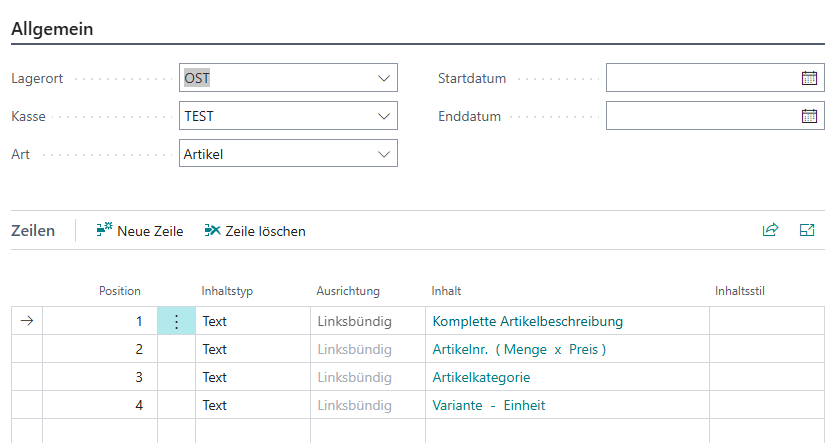Open the Startdatum calendar picker
Viewport: 833px width, 443px height.
click(809, 78)
